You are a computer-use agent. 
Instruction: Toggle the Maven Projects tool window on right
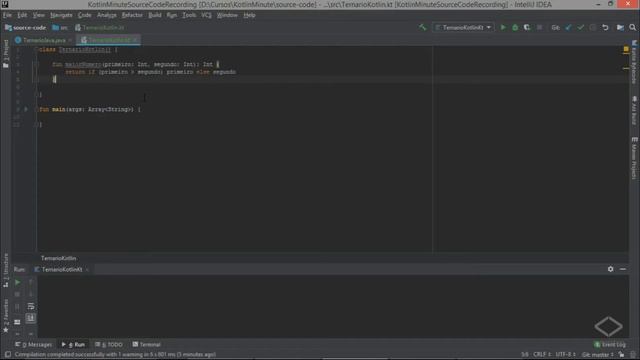coord(634,158)
